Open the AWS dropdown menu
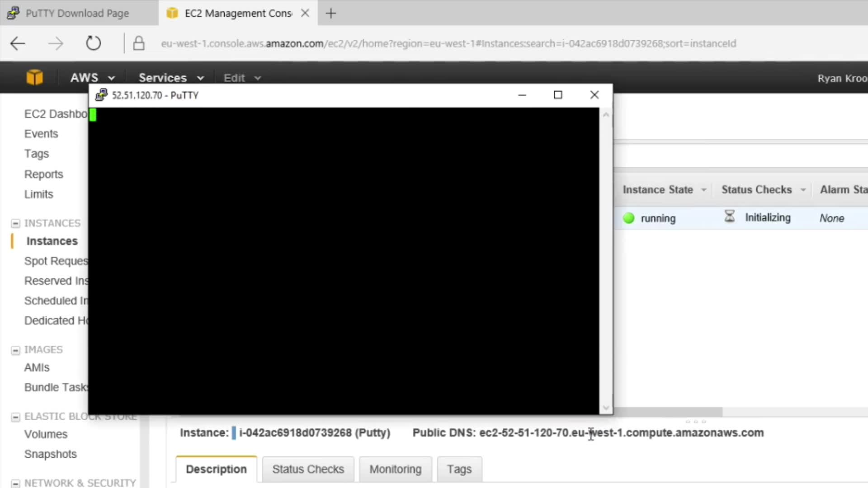 92,78
